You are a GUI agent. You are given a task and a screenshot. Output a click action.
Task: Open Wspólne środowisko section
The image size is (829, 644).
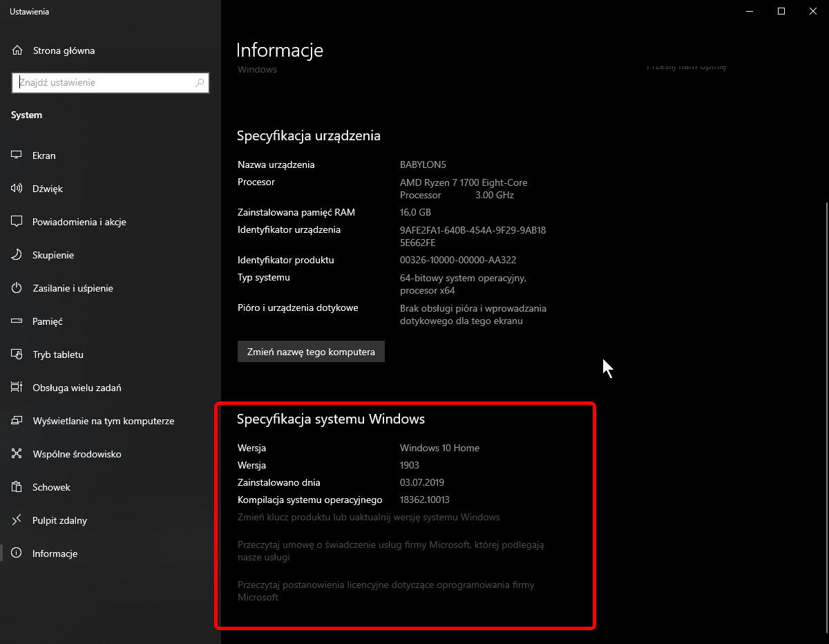point(77,454)
